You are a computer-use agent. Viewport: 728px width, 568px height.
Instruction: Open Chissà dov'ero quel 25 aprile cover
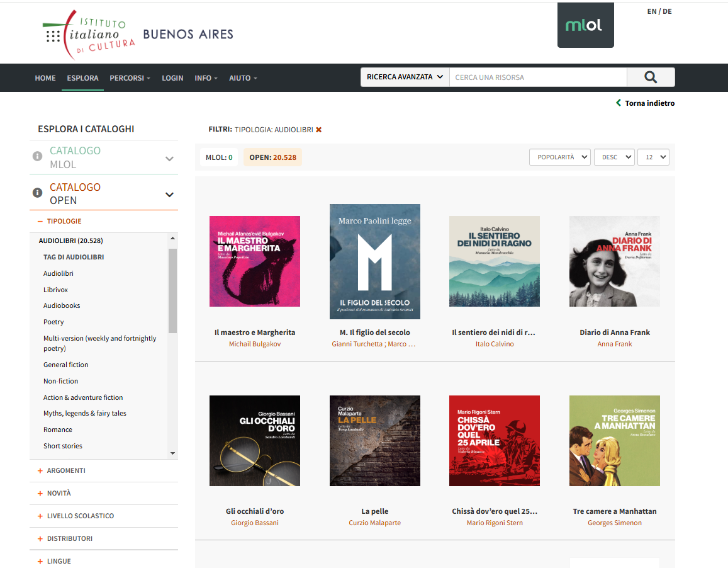tap(495, 441)
